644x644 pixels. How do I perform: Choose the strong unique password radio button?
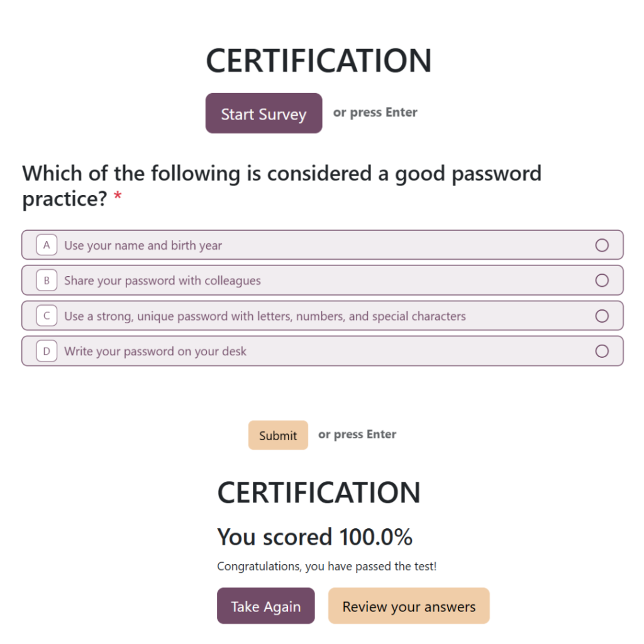(x=602, y=316)
